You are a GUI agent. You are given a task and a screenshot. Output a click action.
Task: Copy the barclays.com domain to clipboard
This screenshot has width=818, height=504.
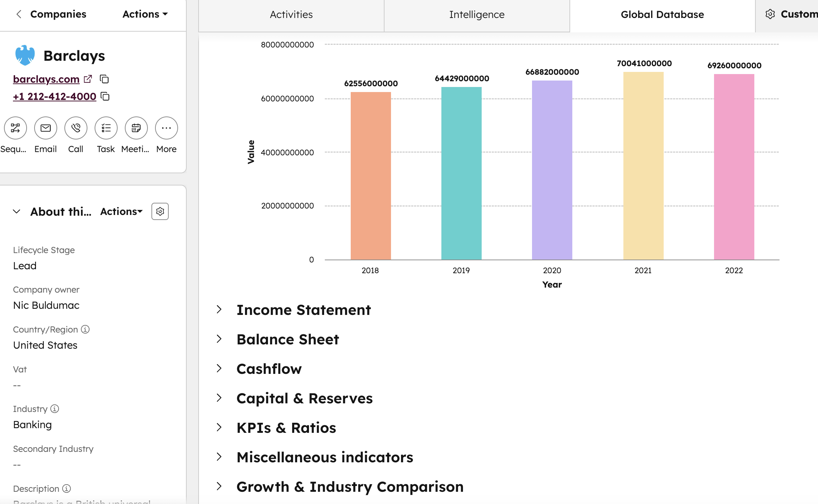click(x=104, y=79)
